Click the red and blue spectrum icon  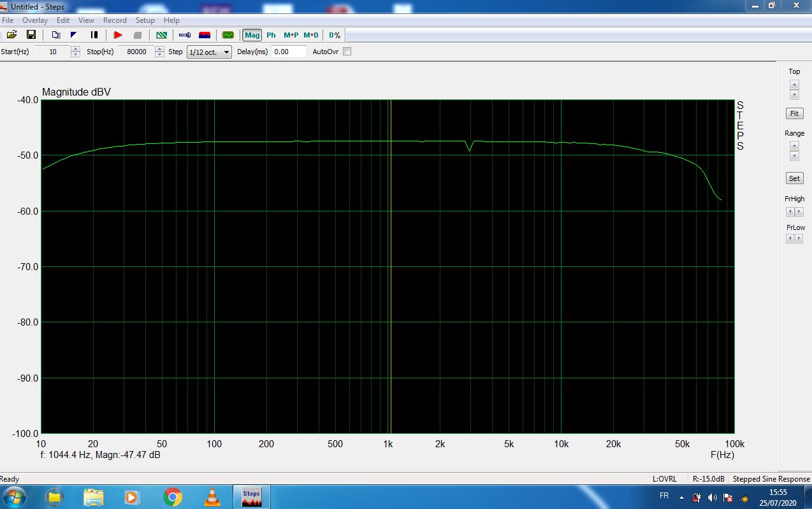[205, 35]
